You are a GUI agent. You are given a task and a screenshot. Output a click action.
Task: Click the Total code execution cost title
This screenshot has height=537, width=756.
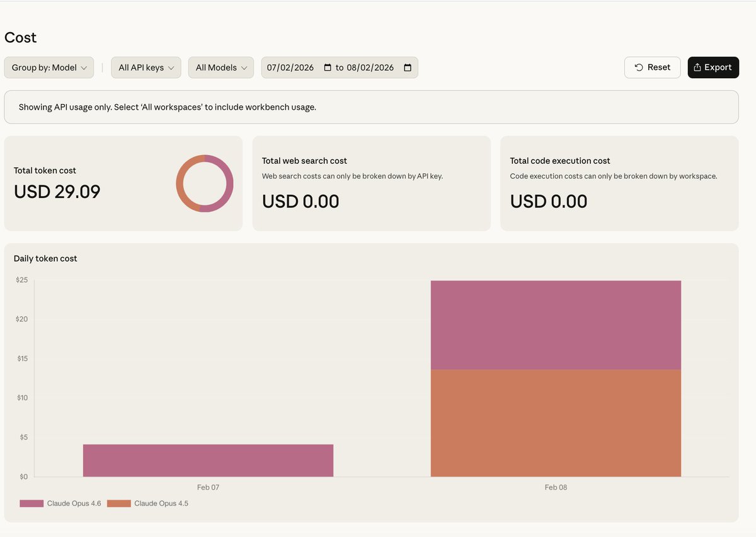coord(560,161)
